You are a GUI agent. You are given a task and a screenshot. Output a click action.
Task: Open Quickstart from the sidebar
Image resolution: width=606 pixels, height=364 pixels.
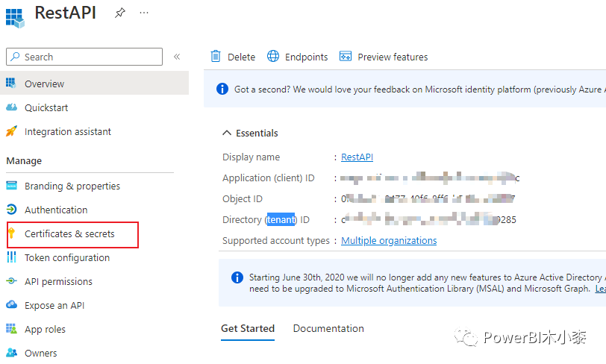(46, 108)
